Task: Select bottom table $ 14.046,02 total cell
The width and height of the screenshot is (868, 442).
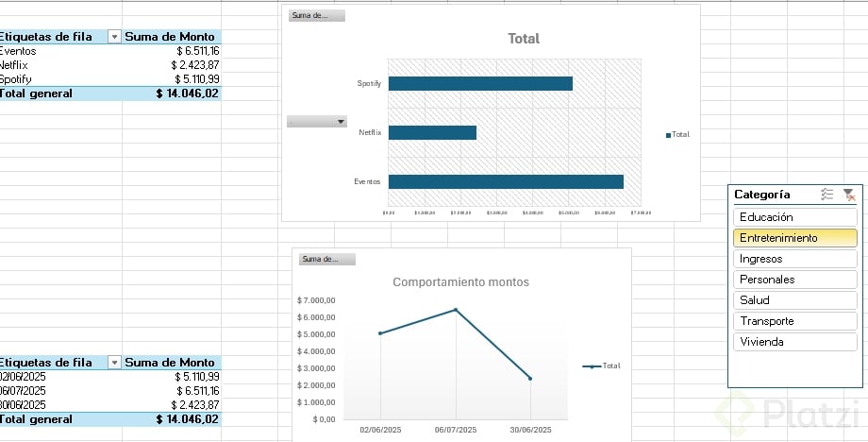Action: pos(172,419)
